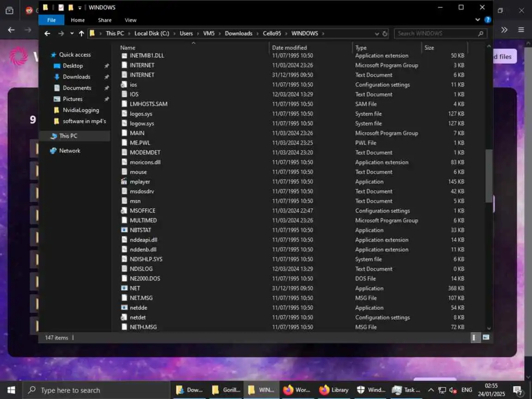Click the NET application icon
Viewport: 532px width, 399px height.
pyautogui.click(x=124, y=288)
